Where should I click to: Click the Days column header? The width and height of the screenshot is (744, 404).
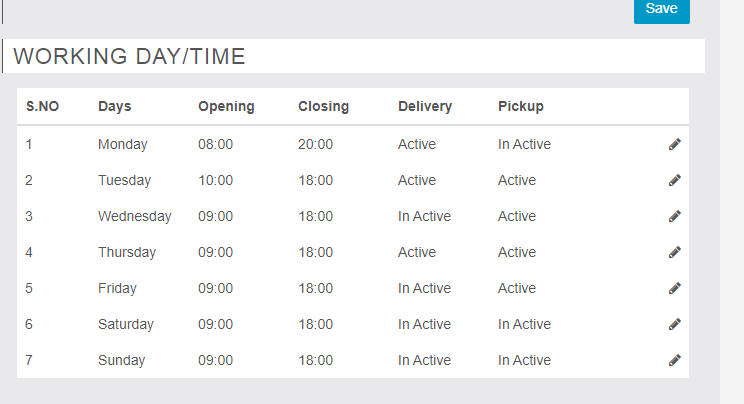[114, 106]
